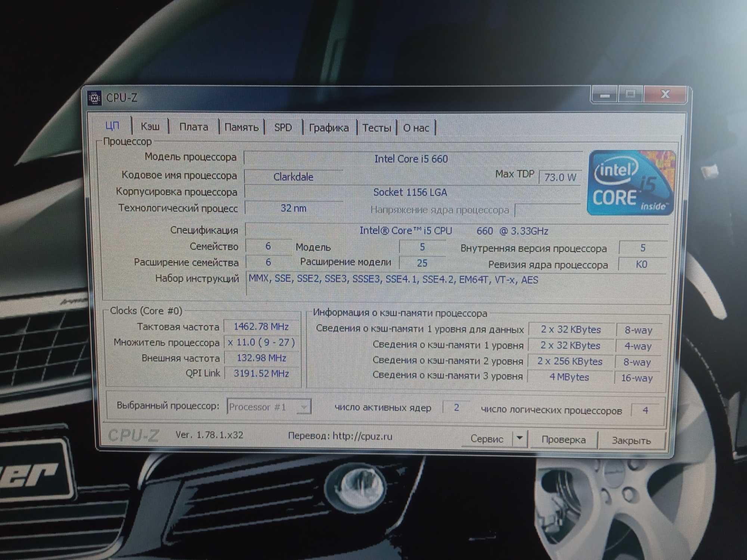Open the О нас tab
The width and height of the screenshot is (747, 560).
416,128
